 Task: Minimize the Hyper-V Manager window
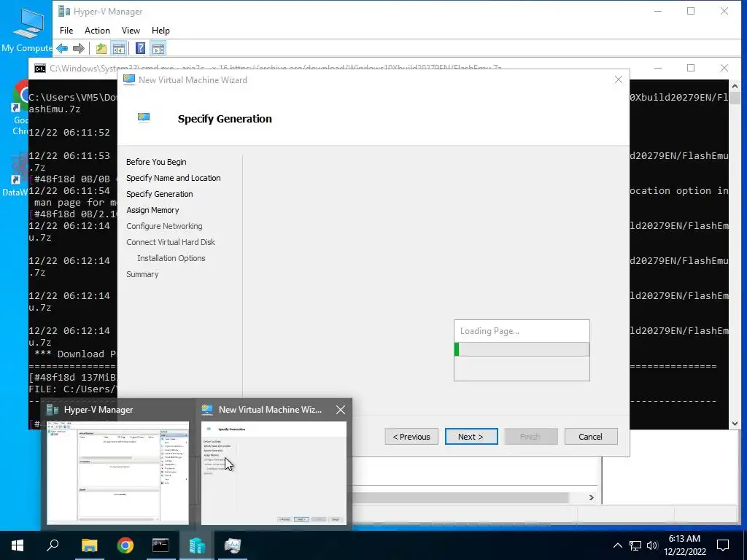click(x=658, y=12)
